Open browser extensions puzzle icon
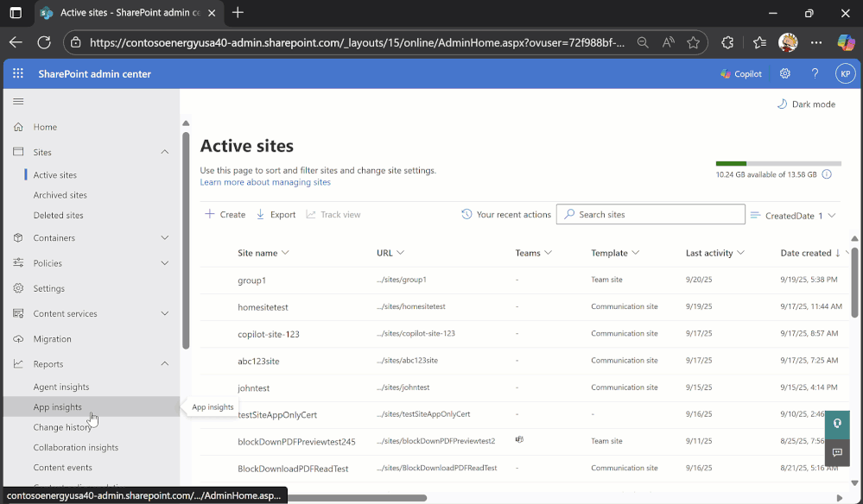 pyautogui.click(x=727, y=42)
